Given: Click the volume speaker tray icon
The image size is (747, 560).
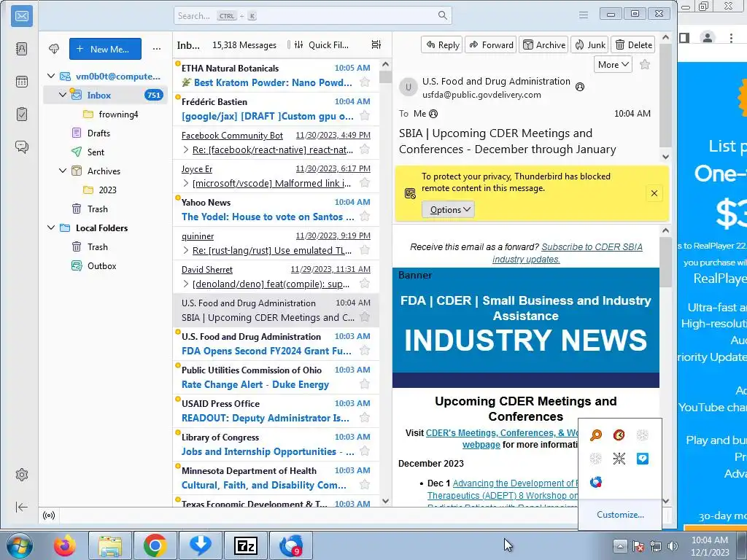Looking at the screenshot, I should pos(673,545).
